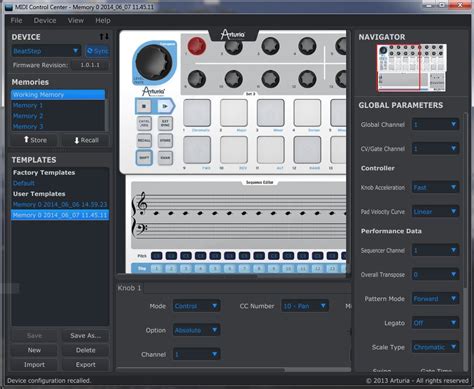The width and height of the screenshot is (474, 389).
Task: Click the Recall button under Memories
Action: pyautogui.click(x=86, y=140)
